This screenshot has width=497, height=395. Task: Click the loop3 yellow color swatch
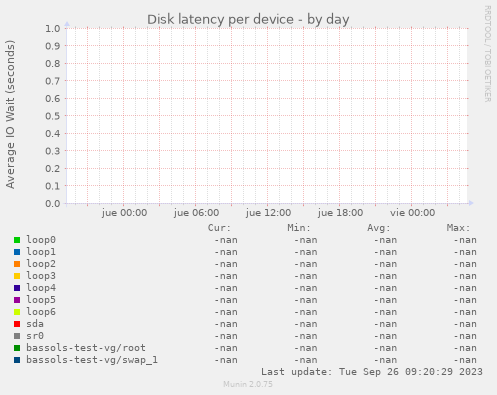coord(17,276)
